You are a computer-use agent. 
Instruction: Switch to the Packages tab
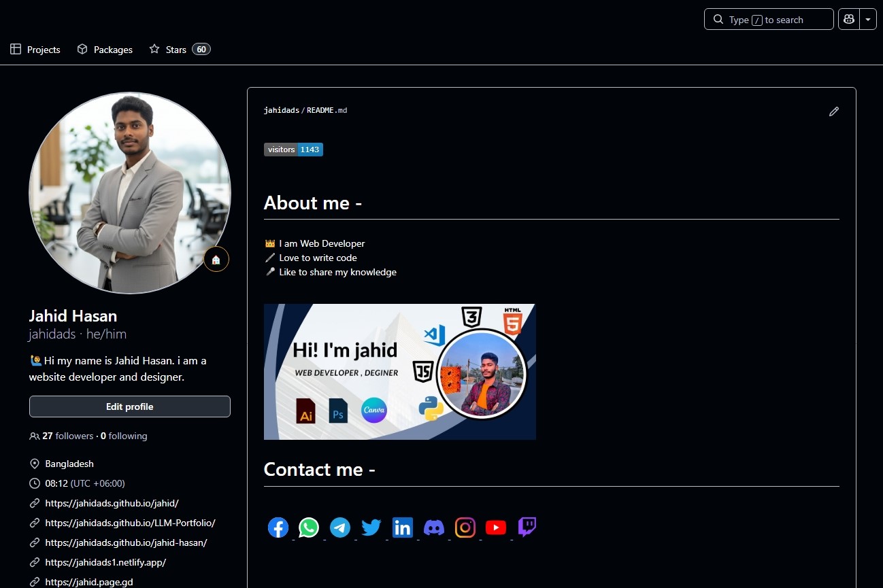tap(105, 50)
